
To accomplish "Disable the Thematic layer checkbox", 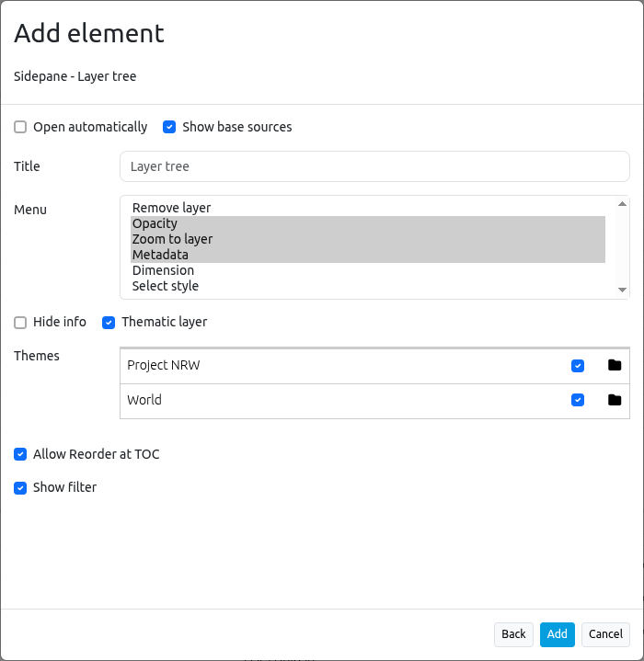I will click(x=109, y=322).
